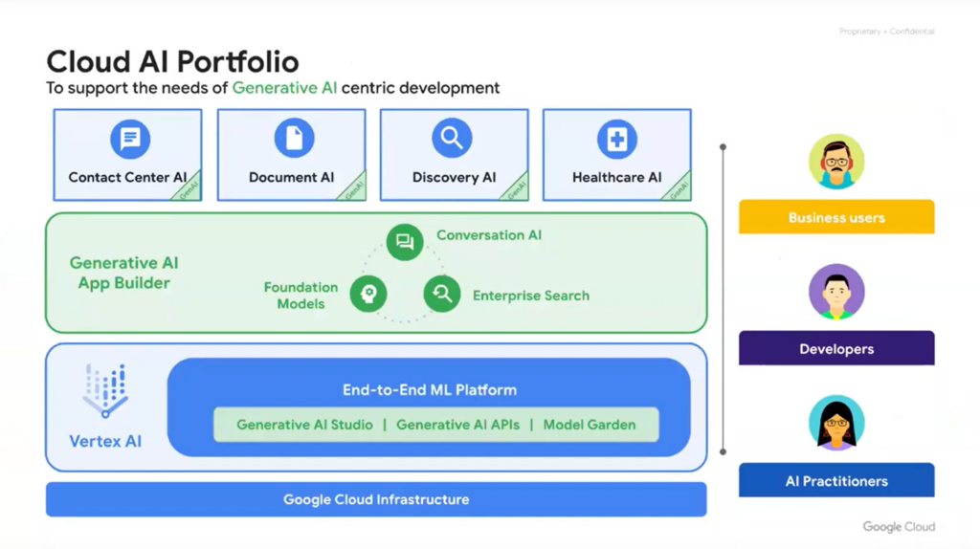Click the Vertex AI logo
This screenshot has height=549, width=980.
click(x=105, y=390)
